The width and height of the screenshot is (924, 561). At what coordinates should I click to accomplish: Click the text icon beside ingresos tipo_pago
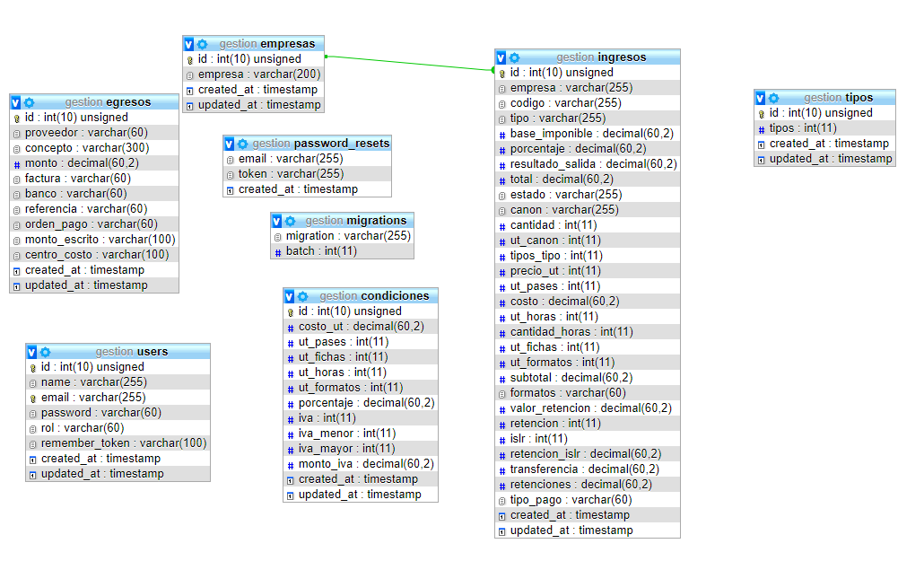pos(502,501)
